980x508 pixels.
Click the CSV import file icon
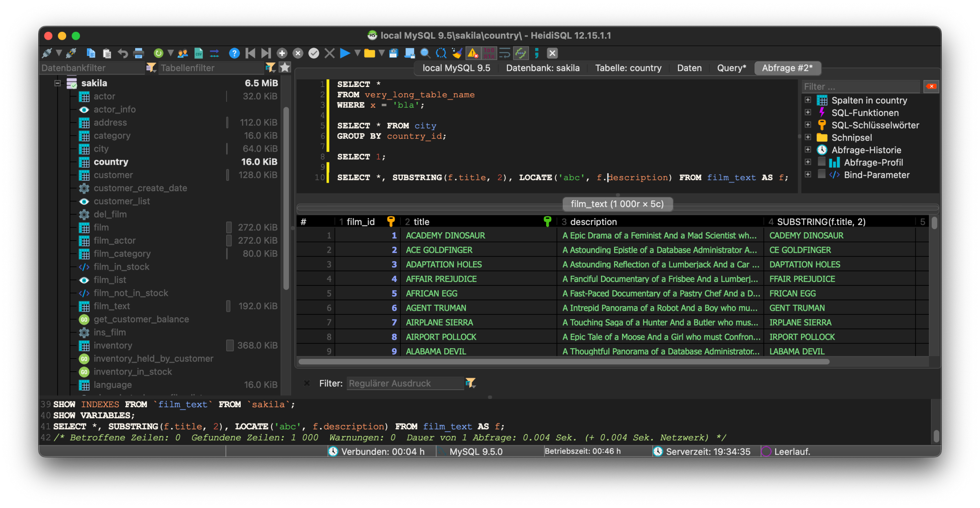click(198, 53)
